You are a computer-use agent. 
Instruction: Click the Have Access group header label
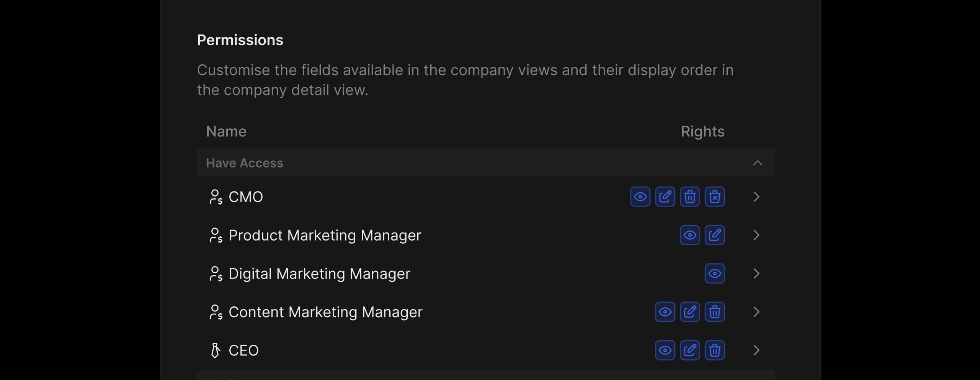point(245,163)
